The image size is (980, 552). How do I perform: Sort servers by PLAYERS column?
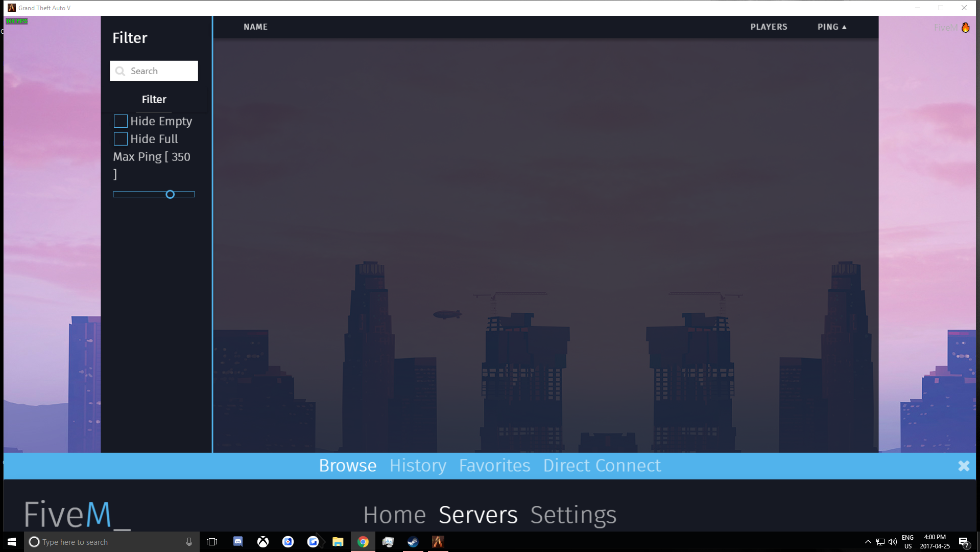point(769,27)
